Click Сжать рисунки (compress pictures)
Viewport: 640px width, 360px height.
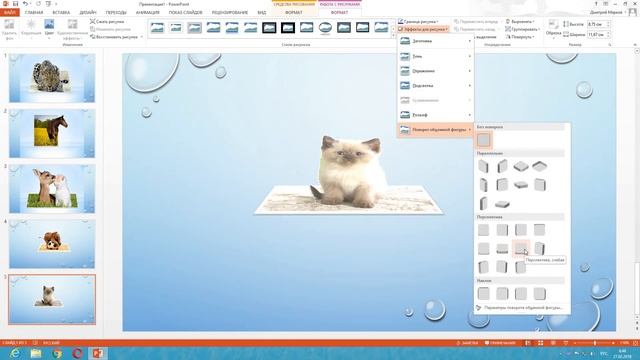[107, 22]
